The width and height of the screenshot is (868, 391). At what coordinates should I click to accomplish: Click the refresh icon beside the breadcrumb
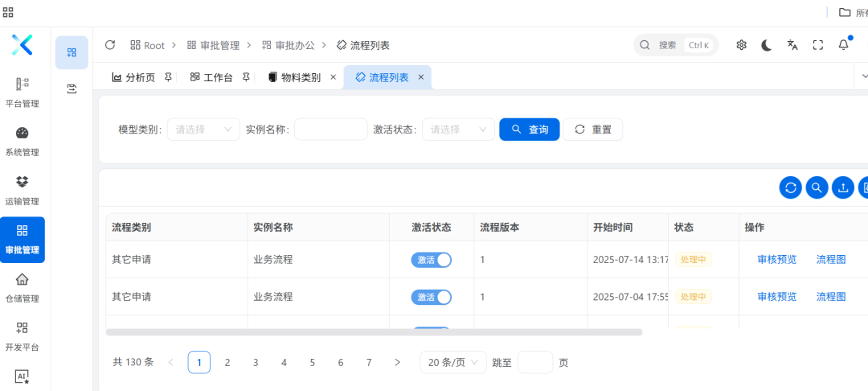pyautogui.click(x=109, y=45)
